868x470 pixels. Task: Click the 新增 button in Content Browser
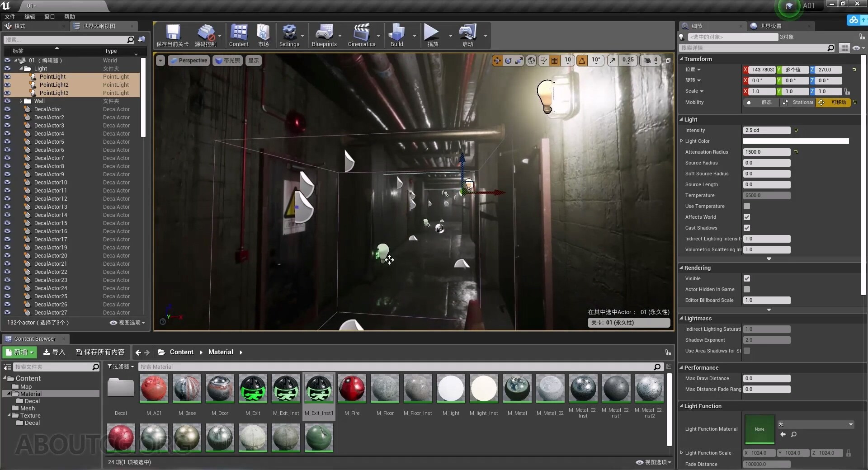point(19,352)
